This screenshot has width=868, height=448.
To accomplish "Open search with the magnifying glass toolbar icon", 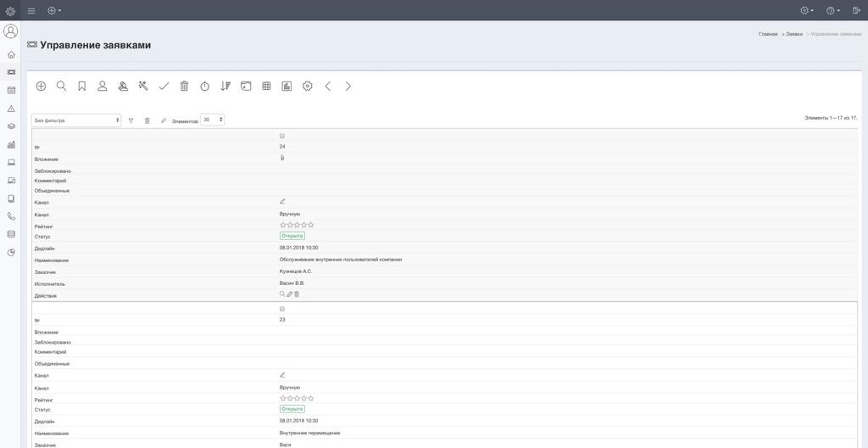I will click(61, 87).
